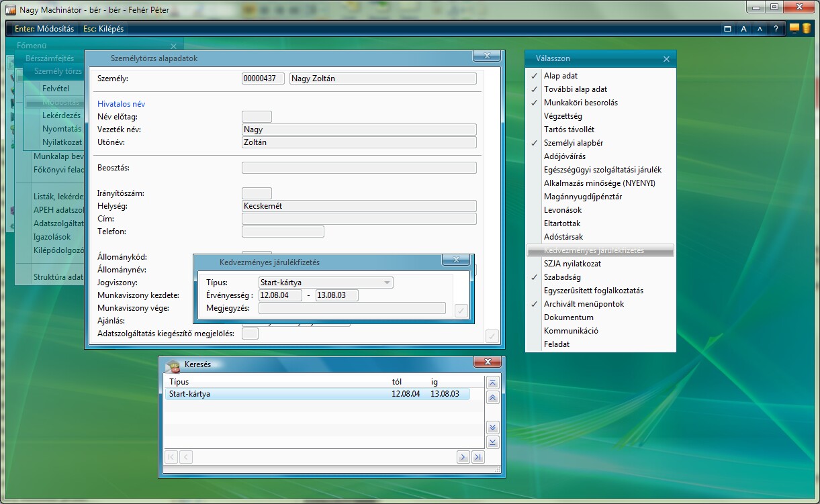820x504 pixels.
Task: Click the letter A font icon
Action: point(743,29)
